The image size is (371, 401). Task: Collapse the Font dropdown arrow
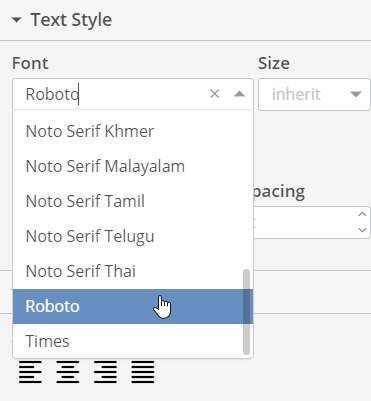[x=239, y=94]
